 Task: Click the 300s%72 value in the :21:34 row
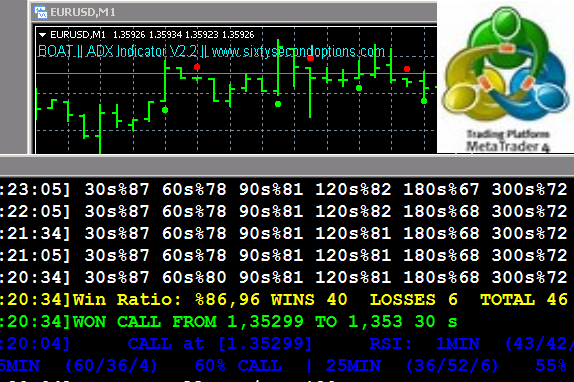pyautogui.click(x=530, y=233)
